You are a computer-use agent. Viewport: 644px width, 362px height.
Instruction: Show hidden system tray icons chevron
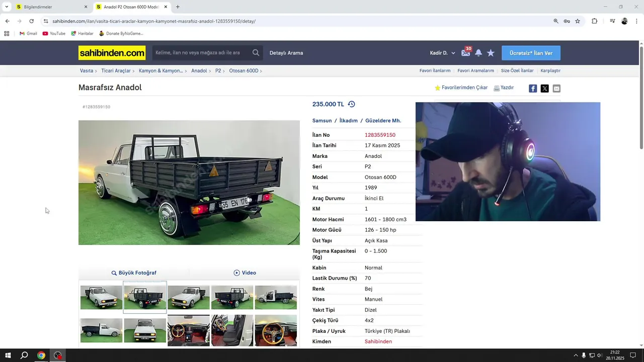[x=576, y=355]
